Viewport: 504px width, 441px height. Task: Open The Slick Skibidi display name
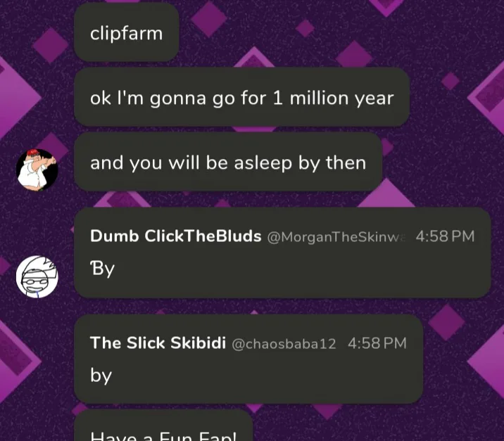point(158,343)
